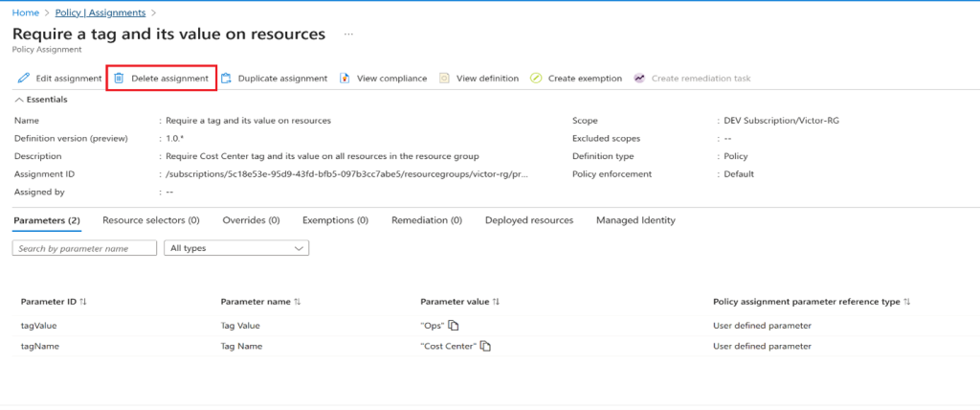980x410 pixels.
Task: Open the All types dropdown
Action: [236, 248]
